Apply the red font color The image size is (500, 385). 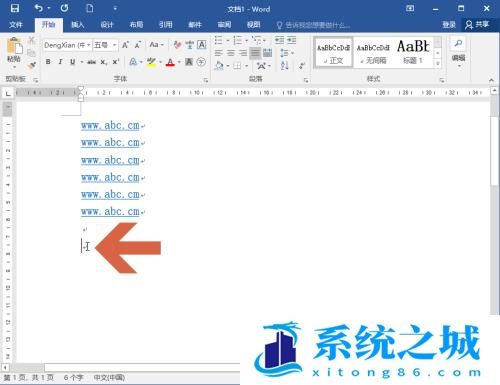coord(170,62)
